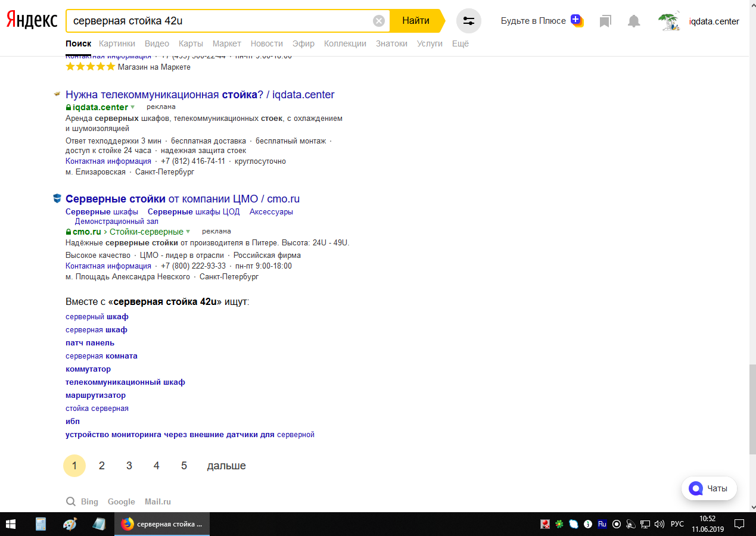Search the query on Bing
756x536 pixels.
click(x=89, y=502)
